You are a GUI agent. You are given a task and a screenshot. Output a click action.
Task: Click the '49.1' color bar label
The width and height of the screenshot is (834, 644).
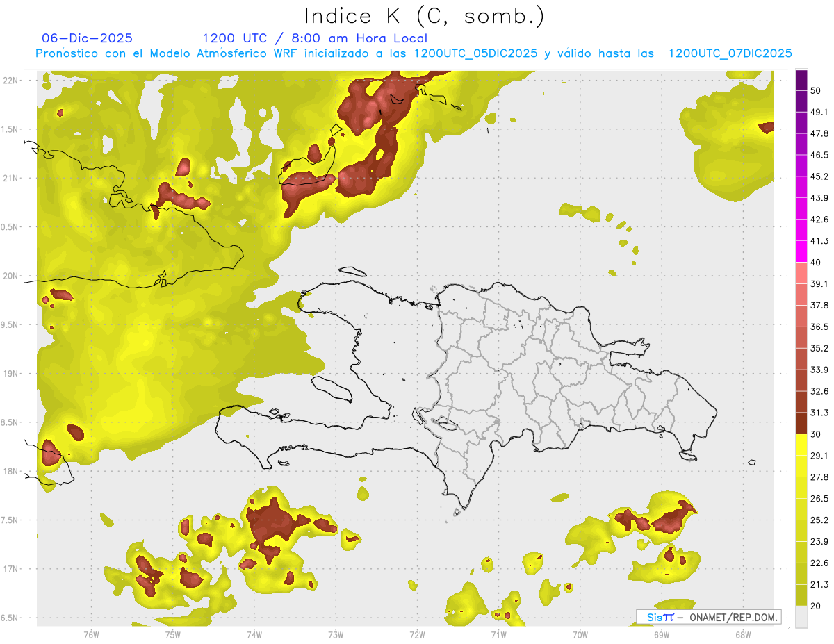(x=819, y=113)
